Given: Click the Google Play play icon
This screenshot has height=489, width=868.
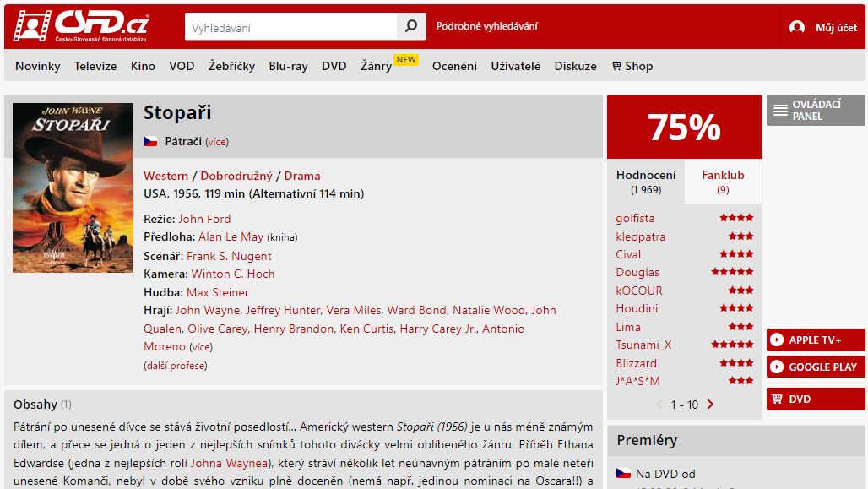Looking at the screenshot, I should pos(777,367).
